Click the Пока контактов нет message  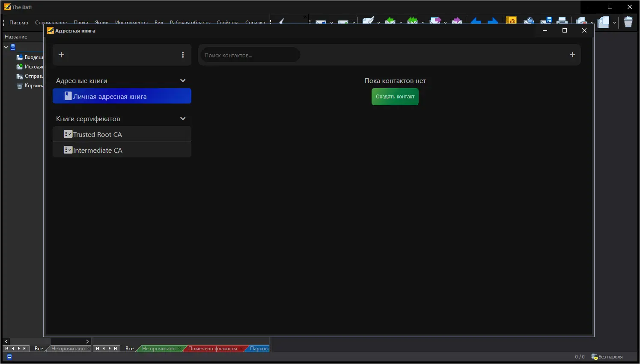[395, 80]
